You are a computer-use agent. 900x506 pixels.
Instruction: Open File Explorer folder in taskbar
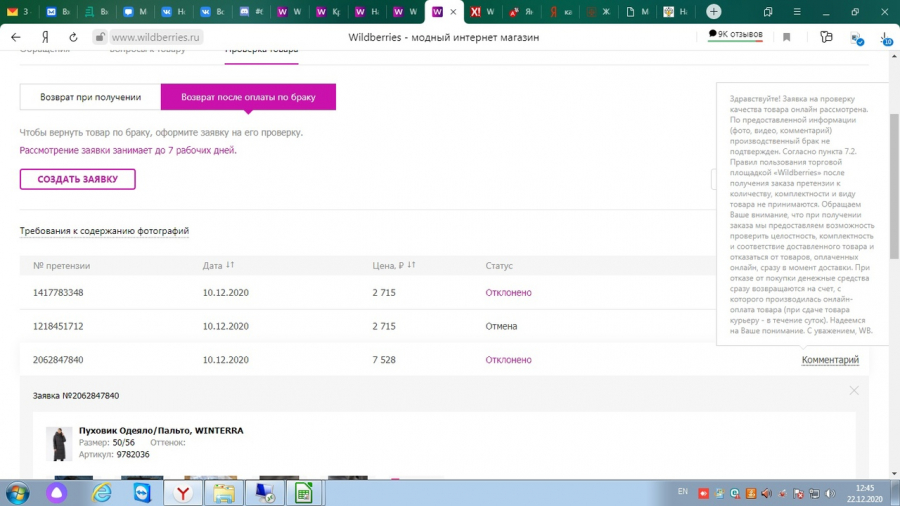pyautogui.click(x=224, y=493)
